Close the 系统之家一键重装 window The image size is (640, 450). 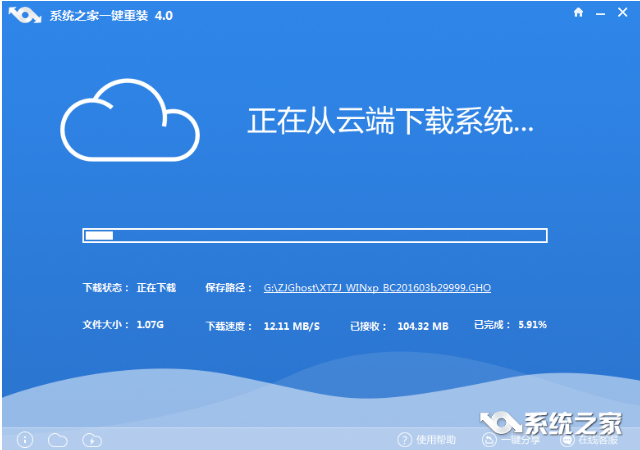pyautogui.click(x=622, y=13)
